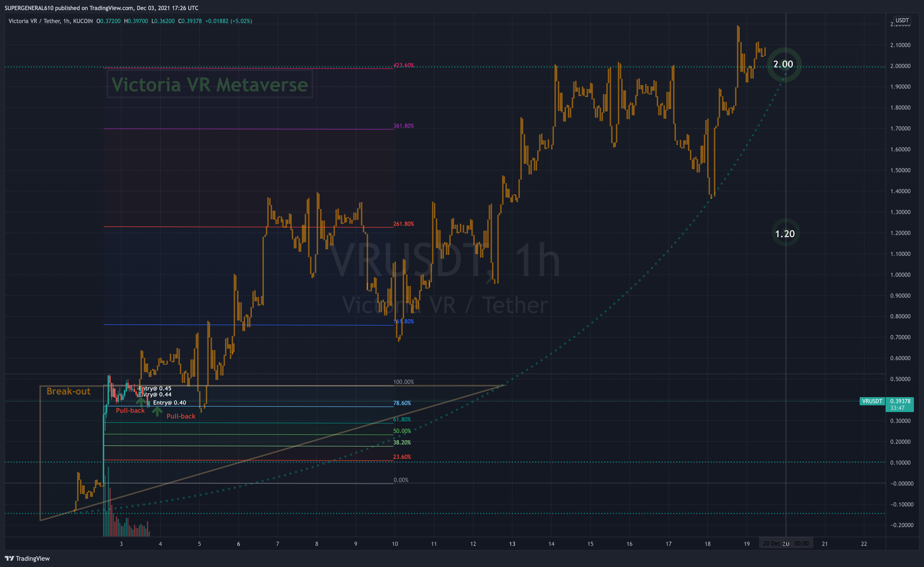Click the 20 Dec '20 00:00 date cursor label

pos(786,543)
